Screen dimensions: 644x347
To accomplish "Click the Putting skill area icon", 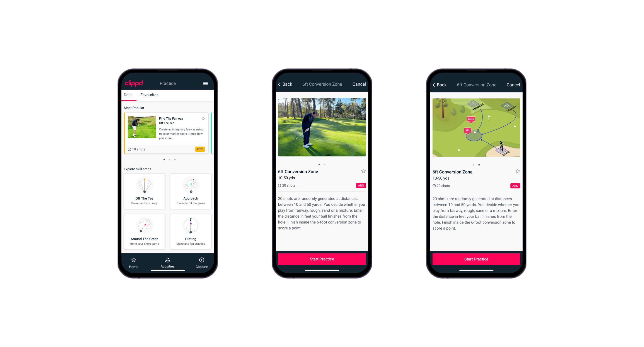I will point(191,226).
